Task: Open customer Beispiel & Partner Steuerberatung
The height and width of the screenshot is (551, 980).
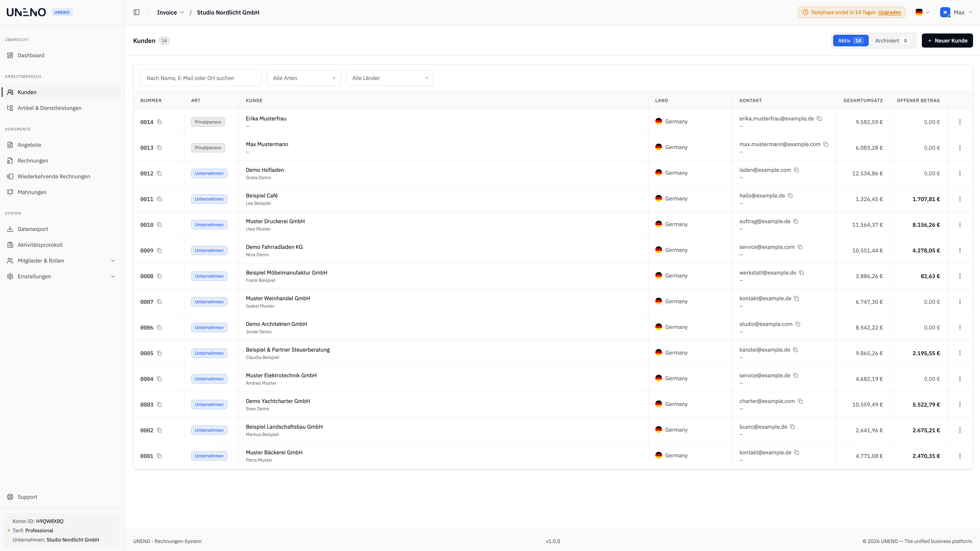Action: click(x=288, y=350)
